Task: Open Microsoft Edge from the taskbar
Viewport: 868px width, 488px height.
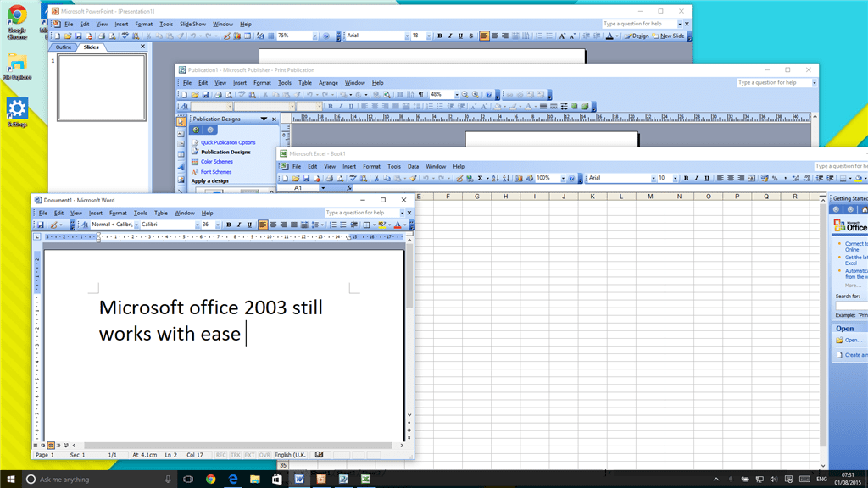Action: [233, 480]
